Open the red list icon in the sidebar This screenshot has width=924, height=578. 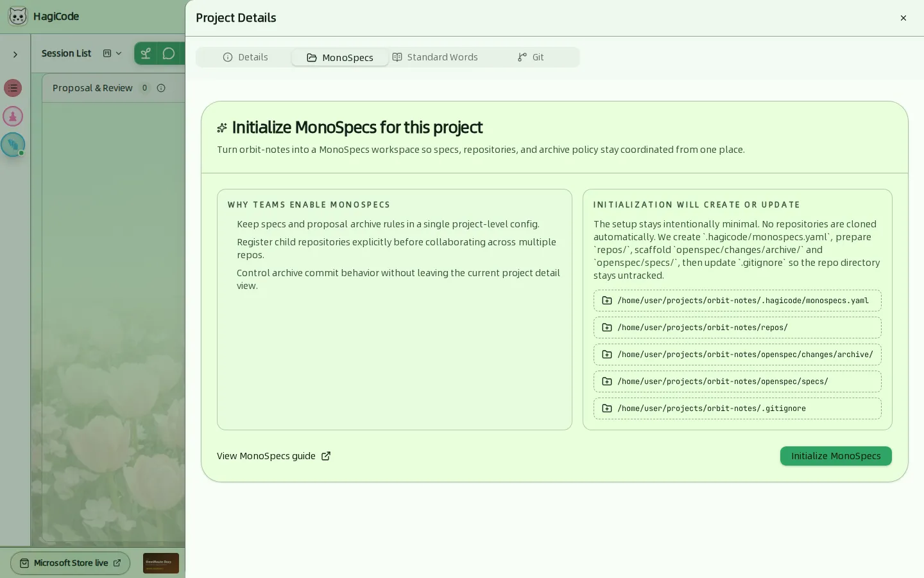(x=13, y=88)
